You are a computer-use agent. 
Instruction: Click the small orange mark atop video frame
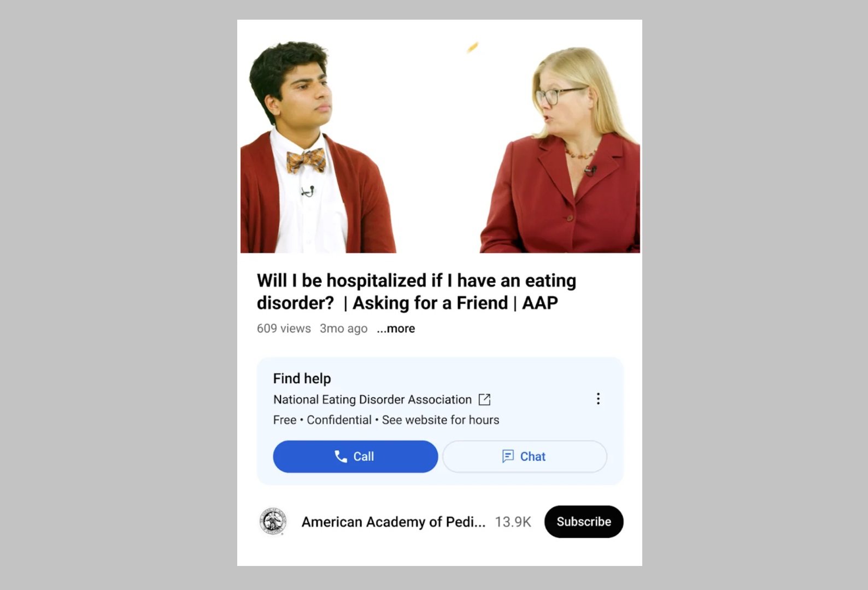(x=473, y=48)
